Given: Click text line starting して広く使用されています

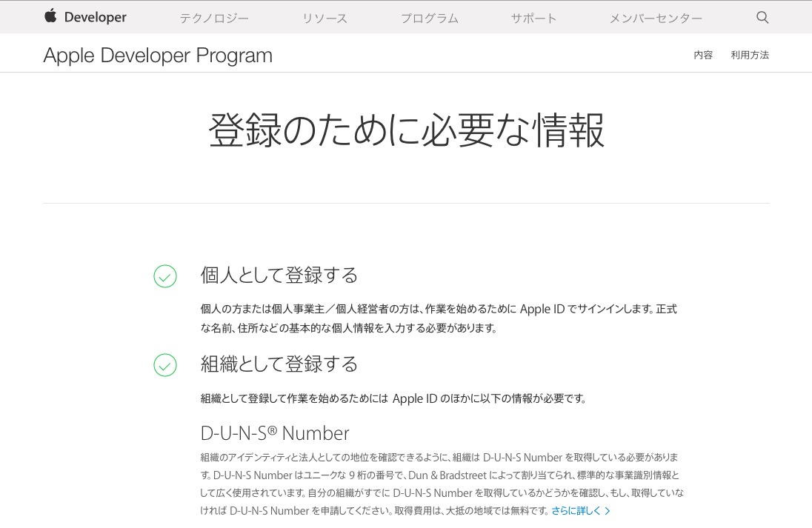Looking at the screenshot, I should [x=442, y=492].
